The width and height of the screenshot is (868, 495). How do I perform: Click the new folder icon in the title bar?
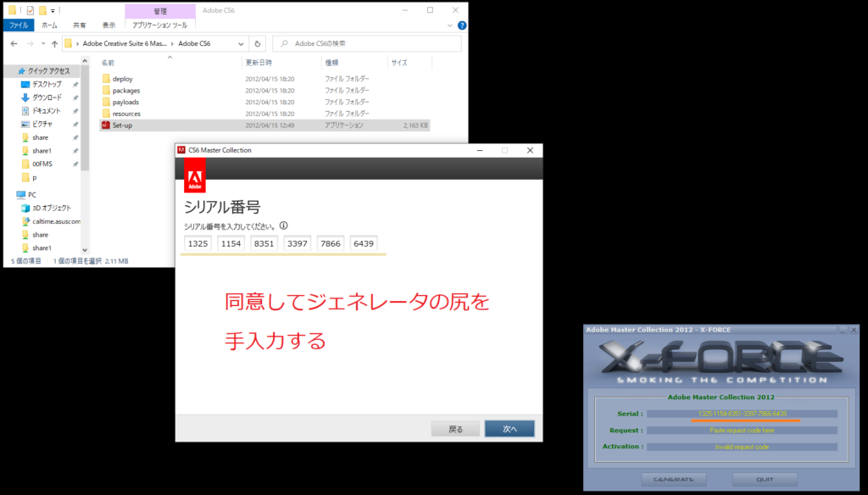pyautogui.click(x=42, y=10)
